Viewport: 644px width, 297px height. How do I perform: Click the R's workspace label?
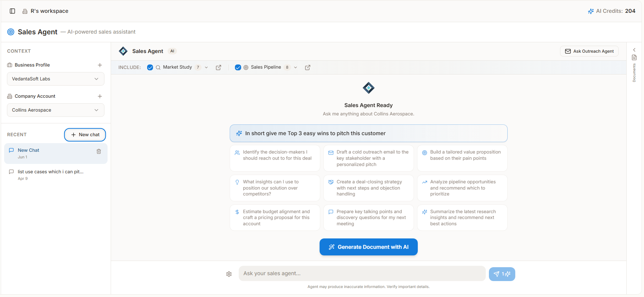click(49, 11)
